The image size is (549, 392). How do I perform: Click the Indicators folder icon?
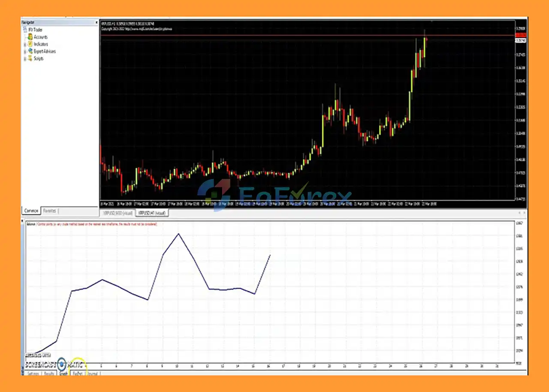click(30, 44)
